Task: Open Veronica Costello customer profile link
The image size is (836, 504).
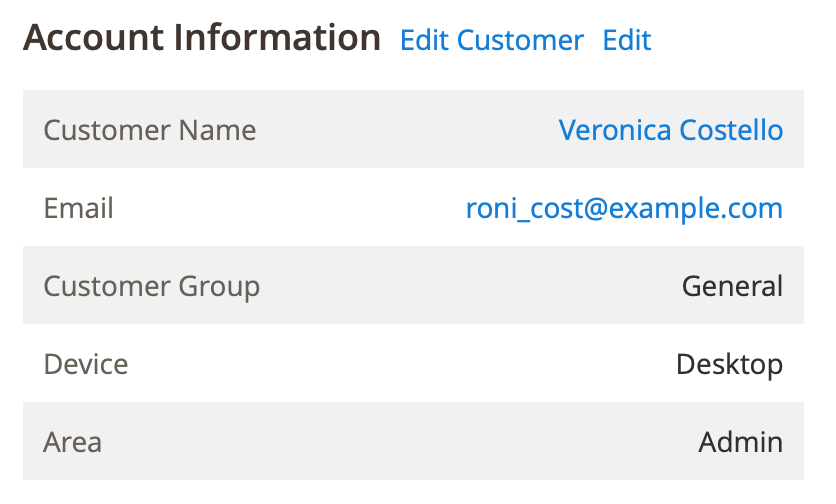Action: pyautogui.click(x=671, y=130)
